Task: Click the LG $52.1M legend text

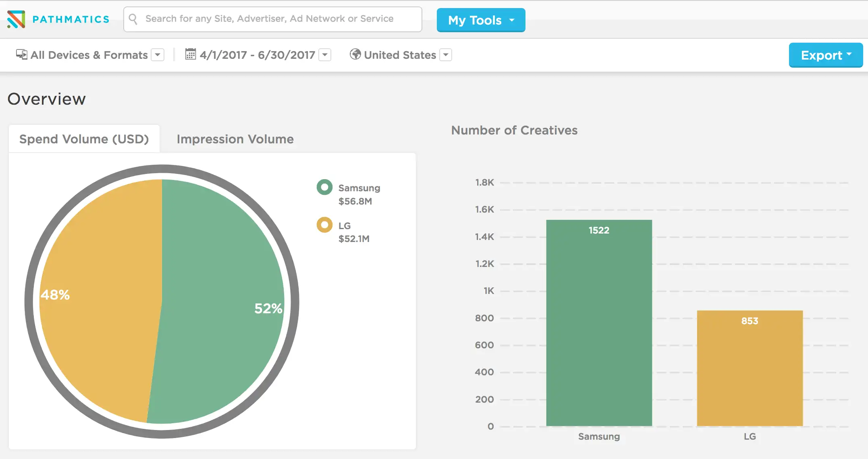Action: [354, 232]
